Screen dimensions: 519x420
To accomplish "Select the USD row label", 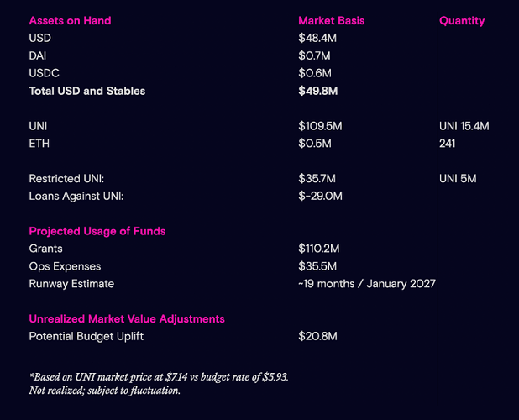I will [x=39, y=39].
